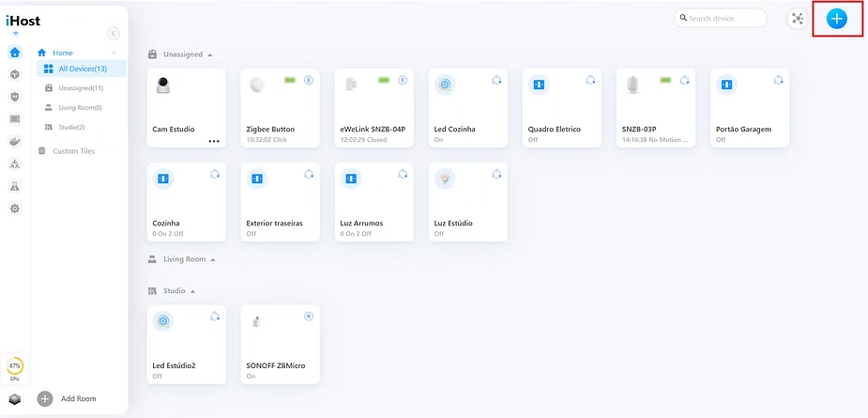Open Custom Tiles in the sidebar
This screenshot has width=868, height=418.
[x=72, y=150]
